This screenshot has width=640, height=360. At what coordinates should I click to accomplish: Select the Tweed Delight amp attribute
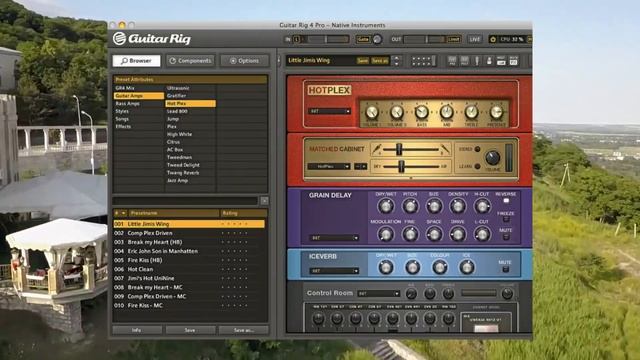(x=190, y=165)
